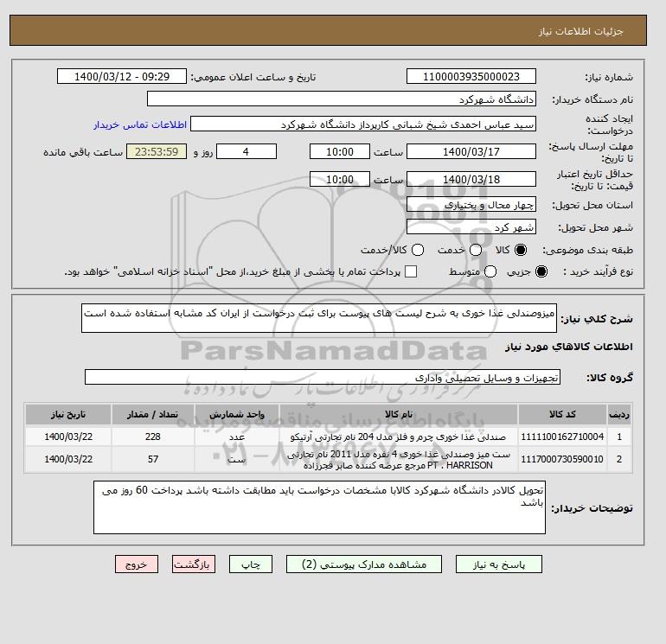Click the تاریخ نیاز column header
The image size is (666, 644).
(x=68, y=414)
